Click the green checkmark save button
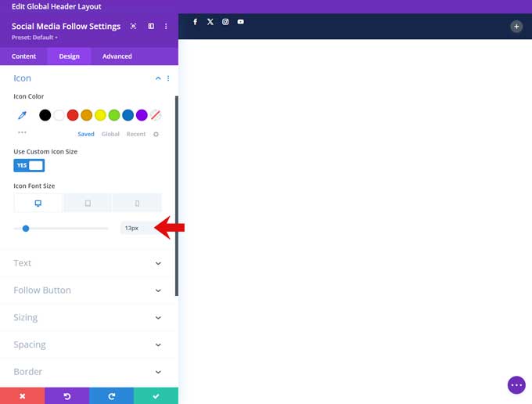The width and height of the screenshot is (532, 404). pos(156,396)
